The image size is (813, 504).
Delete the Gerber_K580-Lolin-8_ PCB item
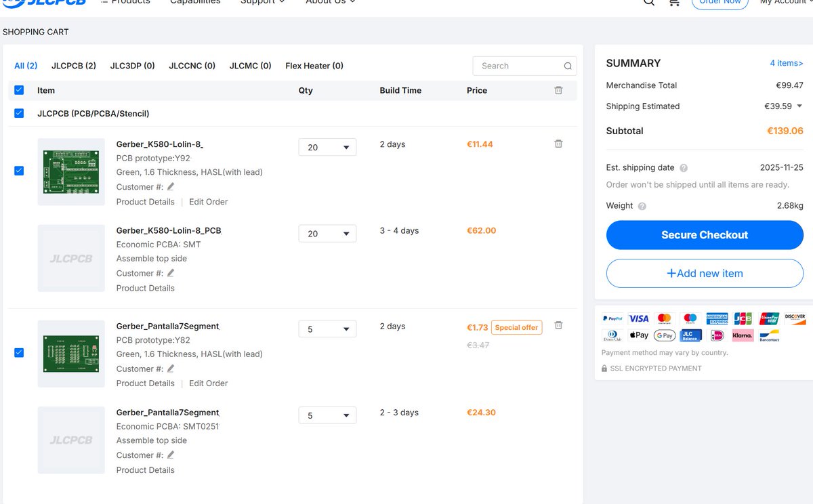(558, 144)
